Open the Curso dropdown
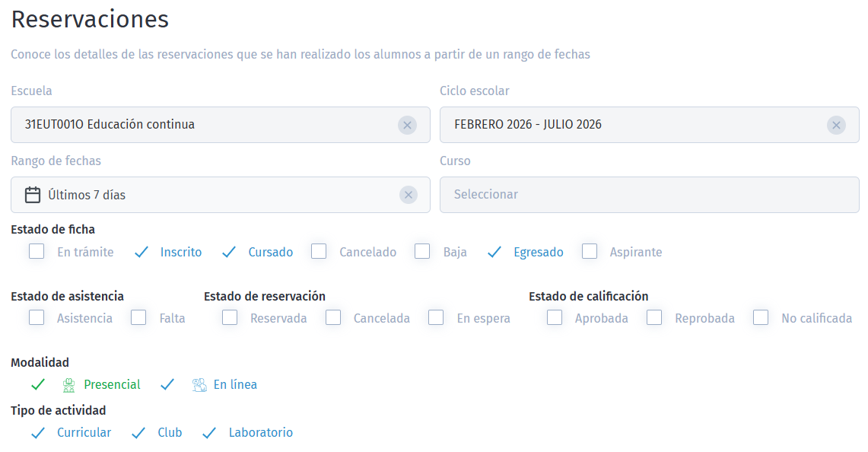868x452 pixels. (x=649, y=195)
